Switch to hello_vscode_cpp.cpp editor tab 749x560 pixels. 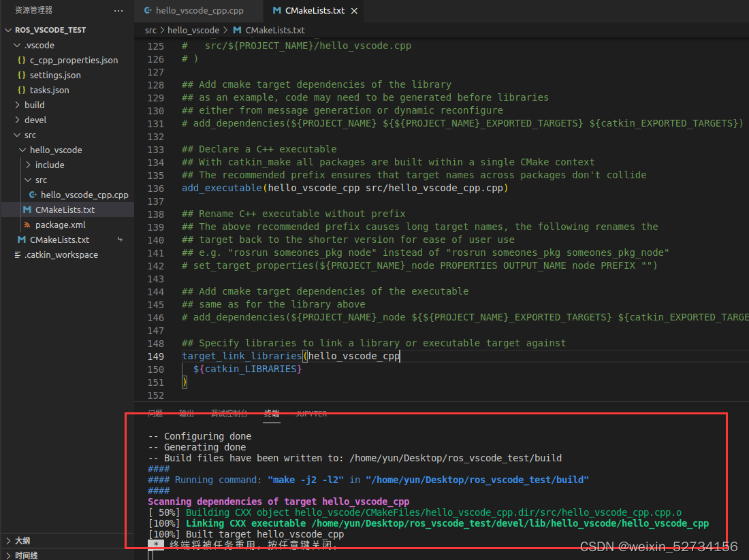pos(194,10)
